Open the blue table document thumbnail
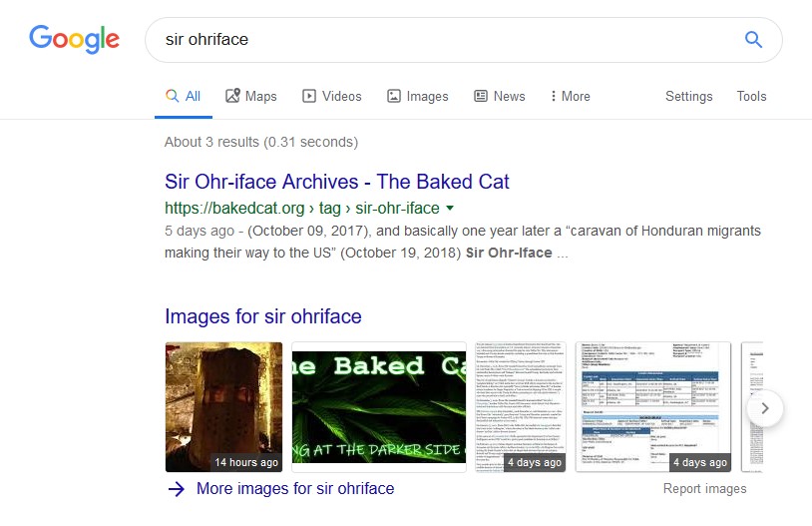812x526 pixels. [x=653, y=407]
